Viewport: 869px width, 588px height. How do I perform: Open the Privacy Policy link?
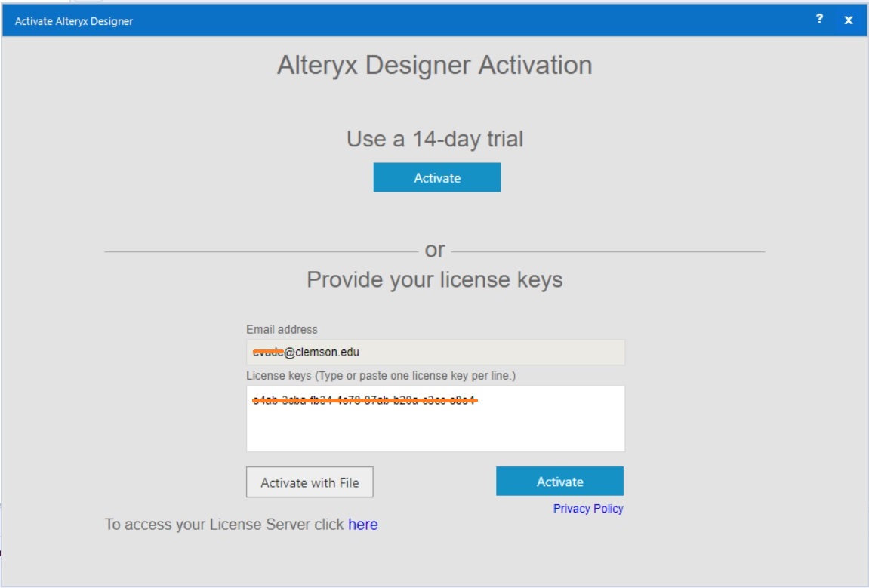coord(588,509)
